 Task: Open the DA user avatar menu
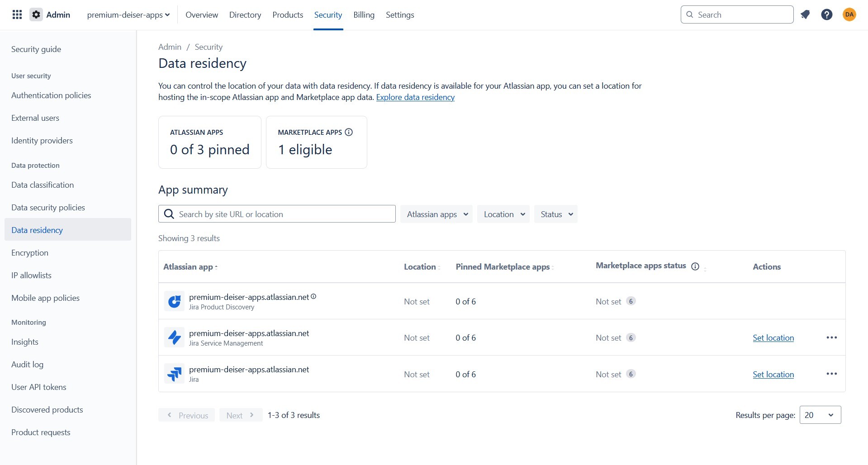849,14
